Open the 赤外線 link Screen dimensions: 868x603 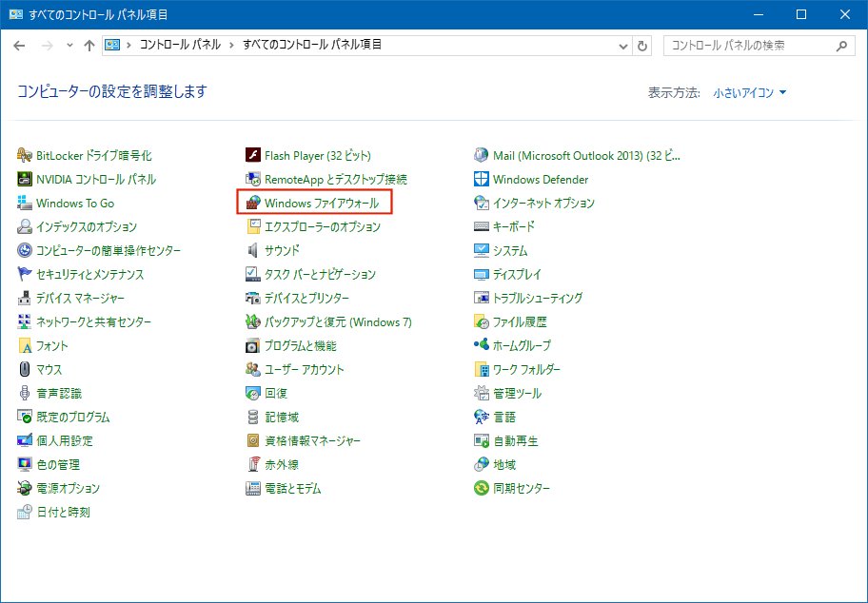click(x=282, y=465)
